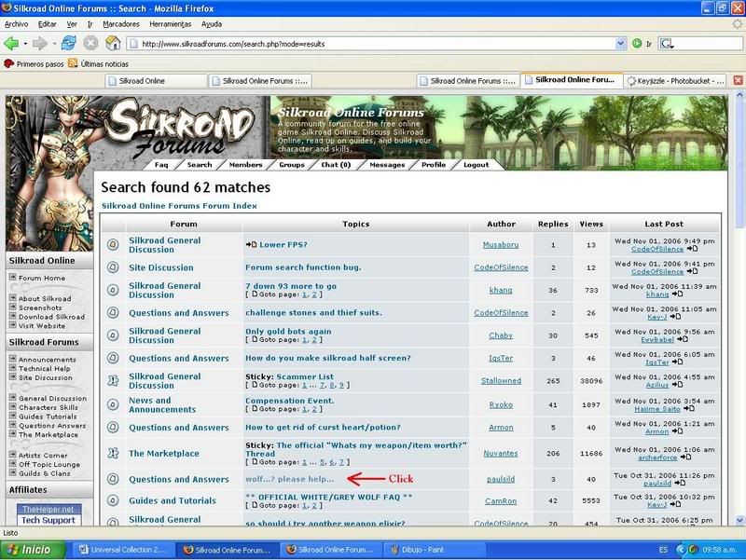Open Screenshots in the sidebar
Image resolution: width=746 pixels, height=560 pixels.
coord(40,307)
